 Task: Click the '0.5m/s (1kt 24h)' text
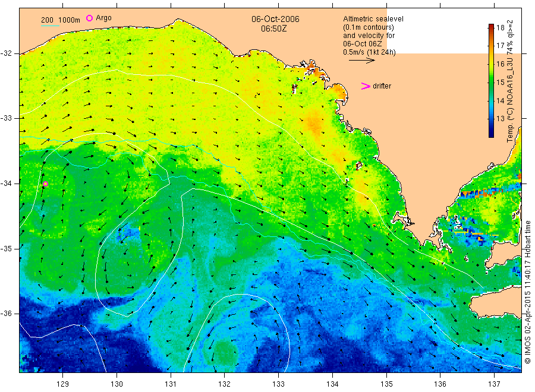(x=370, y=52)
